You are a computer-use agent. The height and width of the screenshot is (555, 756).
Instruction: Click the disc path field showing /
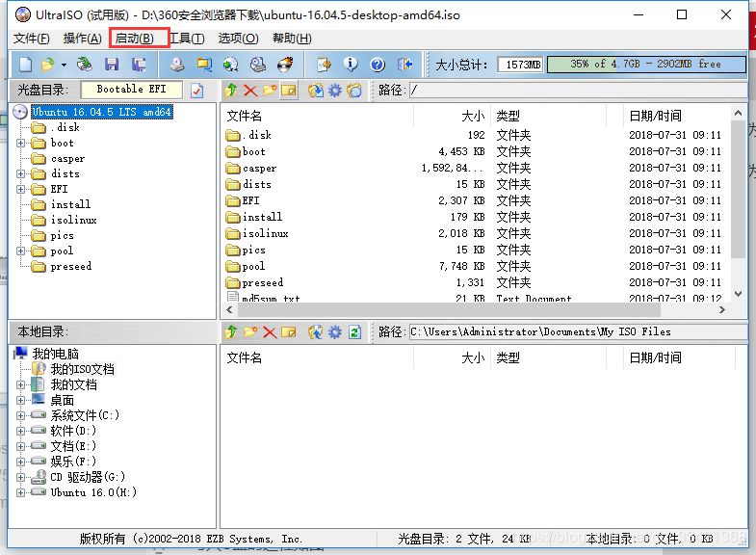point(578,91)
